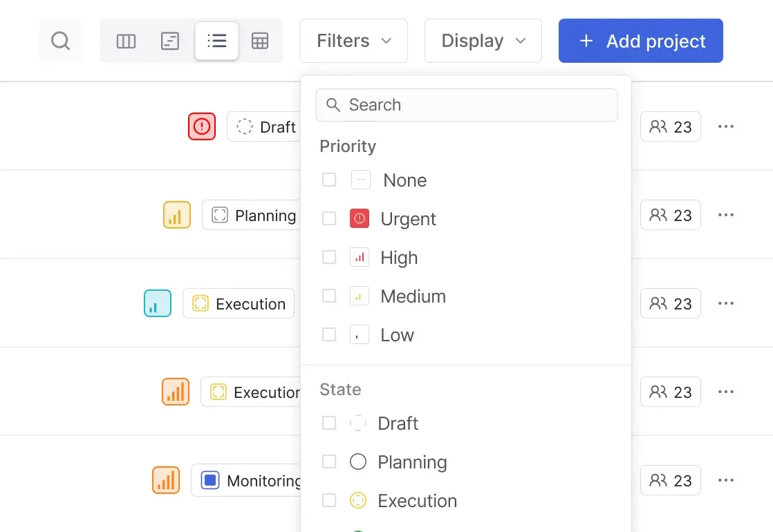Screen dimensions: 773x532
Task: Switch to the spreadsheet table view icon
Action: point(261,41)
